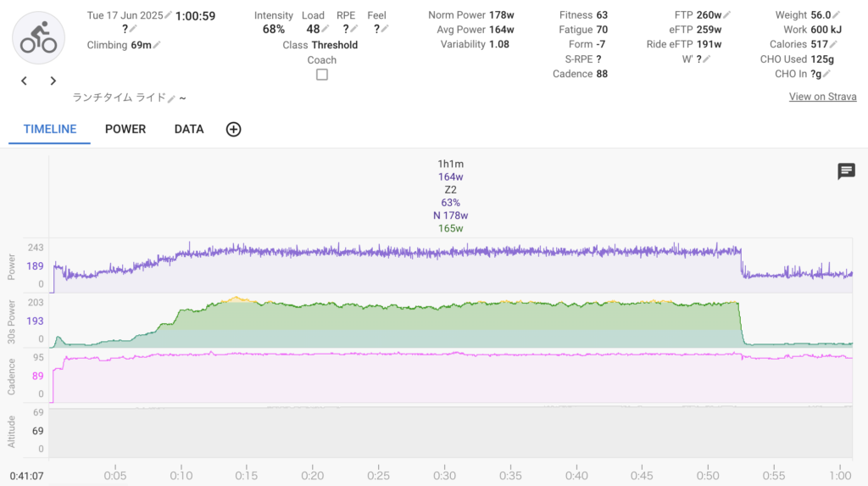Click the Form -7 value

pos(601,44)
